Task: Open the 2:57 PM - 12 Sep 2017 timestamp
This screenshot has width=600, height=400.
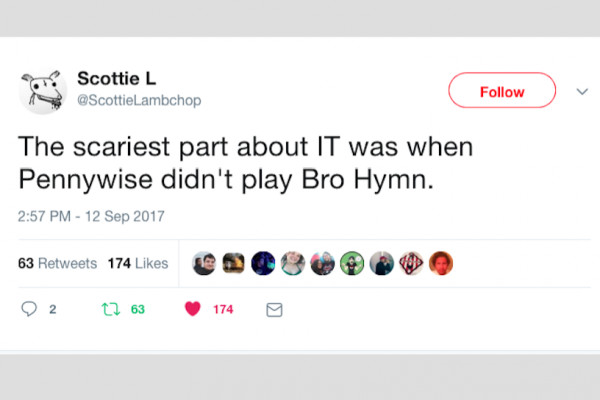Action: click(x=91, y=216)
